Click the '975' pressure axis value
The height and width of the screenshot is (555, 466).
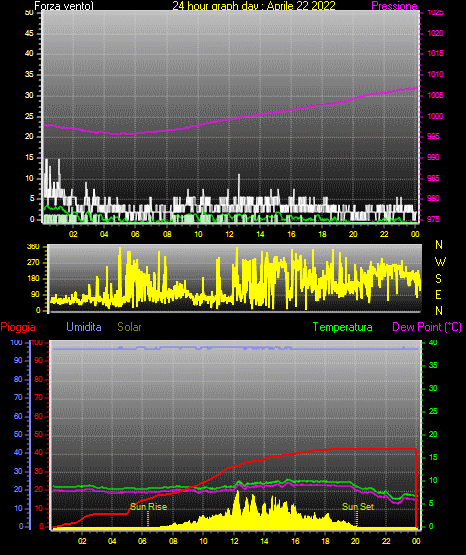(433, 219)
